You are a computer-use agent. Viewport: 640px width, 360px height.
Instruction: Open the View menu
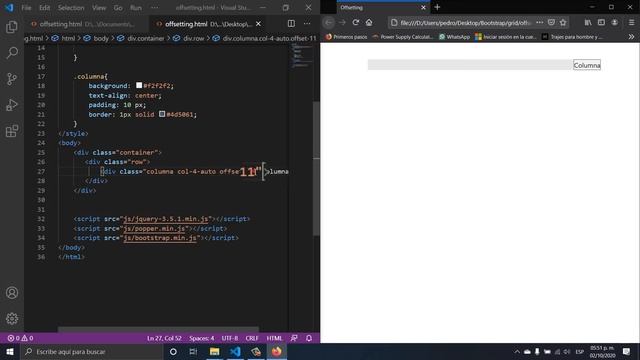(99, 8)
